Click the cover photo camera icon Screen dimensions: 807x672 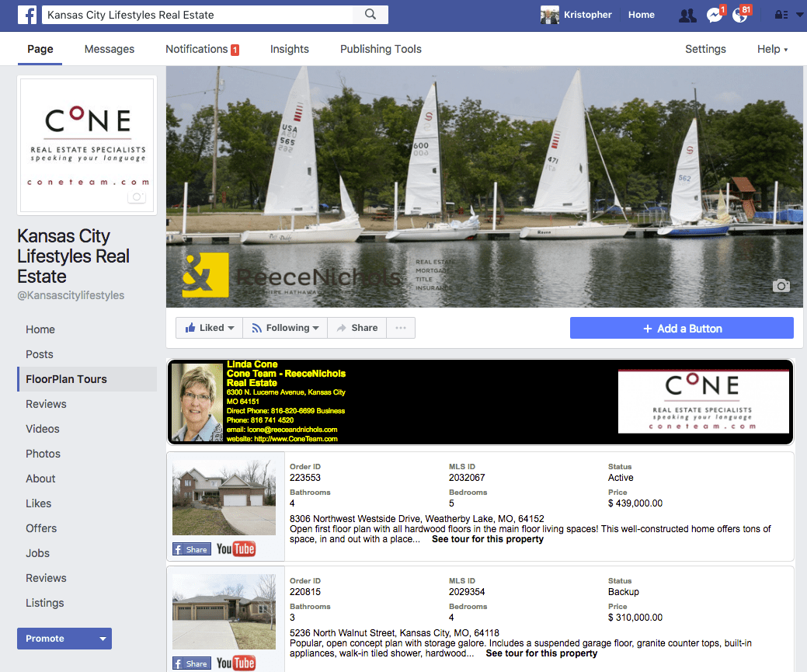pyautogui.click(x=781, y=285)
